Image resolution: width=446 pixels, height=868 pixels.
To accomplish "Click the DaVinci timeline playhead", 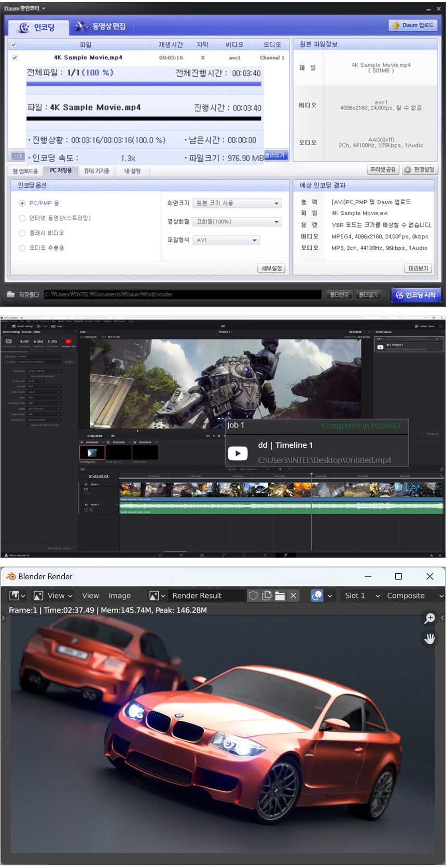I will click(312, 474).
